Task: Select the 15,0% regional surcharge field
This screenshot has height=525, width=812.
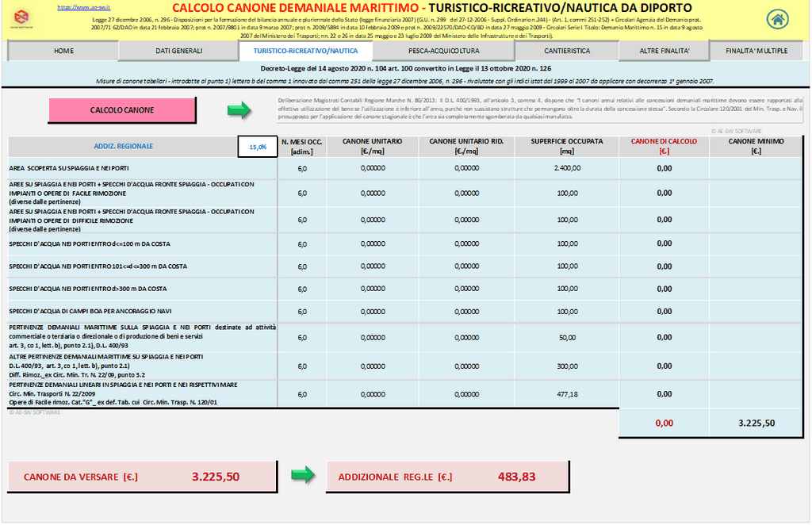Action: (258, 147)
